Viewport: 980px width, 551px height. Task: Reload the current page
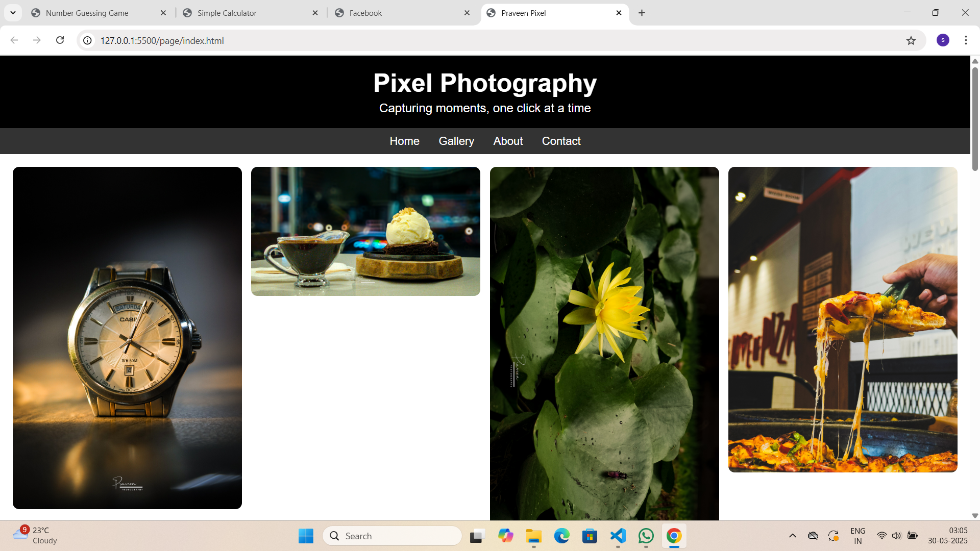60,40
